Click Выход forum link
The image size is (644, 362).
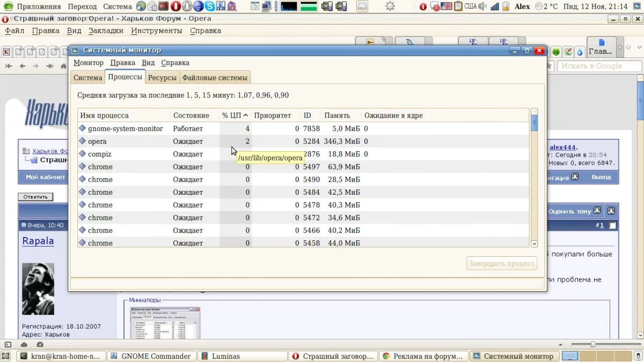[601, 177]
